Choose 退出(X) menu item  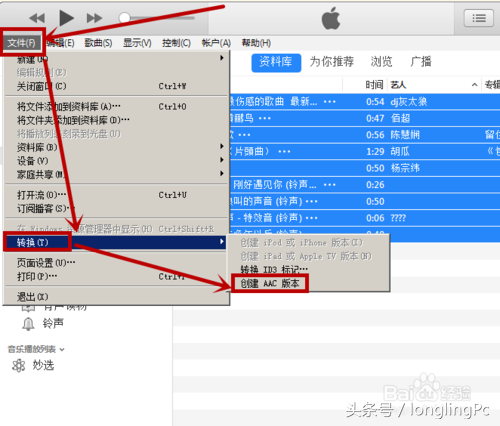(x=116, y=297)
